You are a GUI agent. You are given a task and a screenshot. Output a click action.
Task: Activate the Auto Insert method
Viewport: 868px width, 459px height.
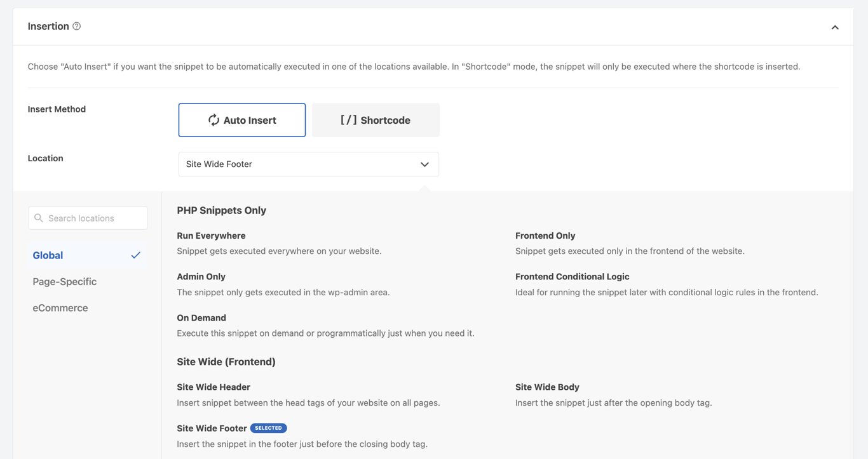pos(242,119)
